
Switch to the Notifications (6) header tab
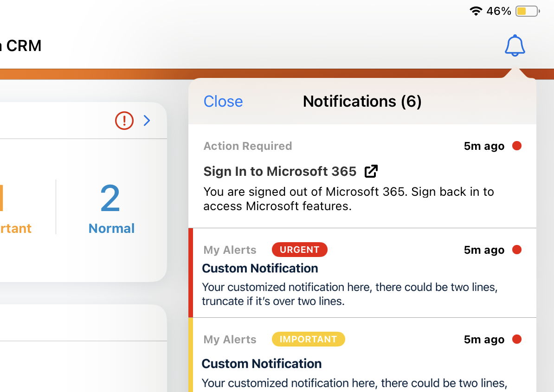pos(362,101)
